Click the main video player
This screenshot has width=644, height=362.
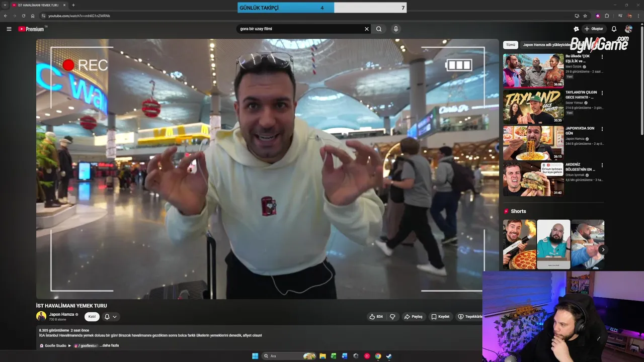tap(267, 169)
